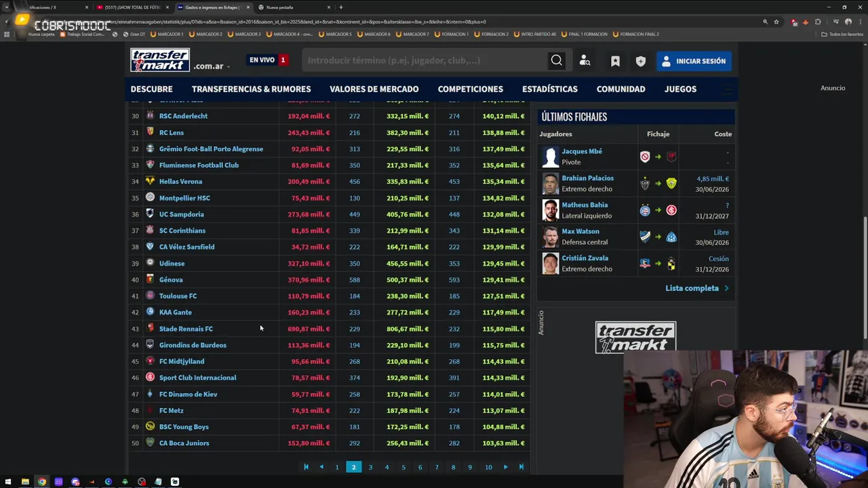Open the TRANSFERENCIAS & RUMORES menu
868x488 pixels.
pyautogui.click(x=251, y=89)
